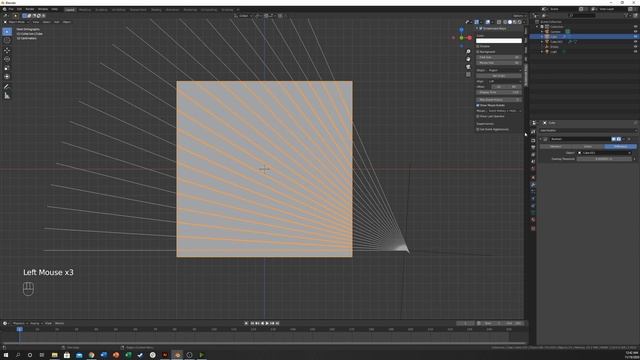Switch to rendered viewport shading
The width and height of the screenshot is (640, 360).
tap(519, 22)
